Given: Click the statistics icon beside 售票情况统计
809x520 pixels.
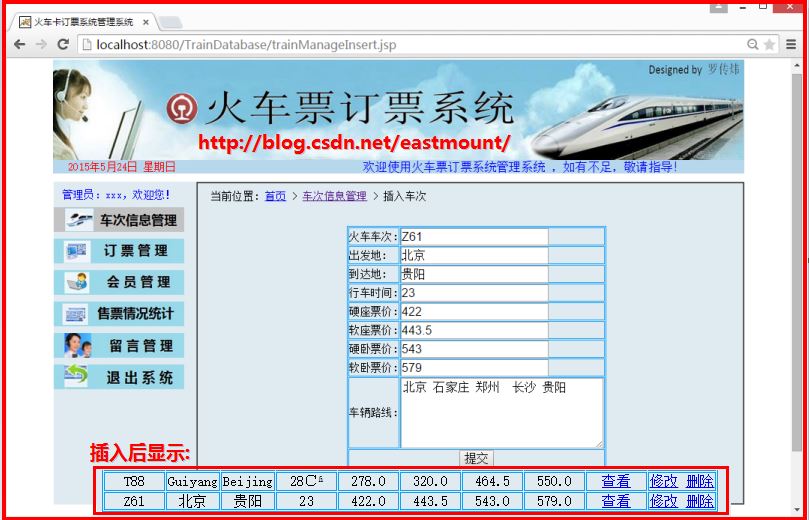Looking at the screenshot, I should point(75,314).
